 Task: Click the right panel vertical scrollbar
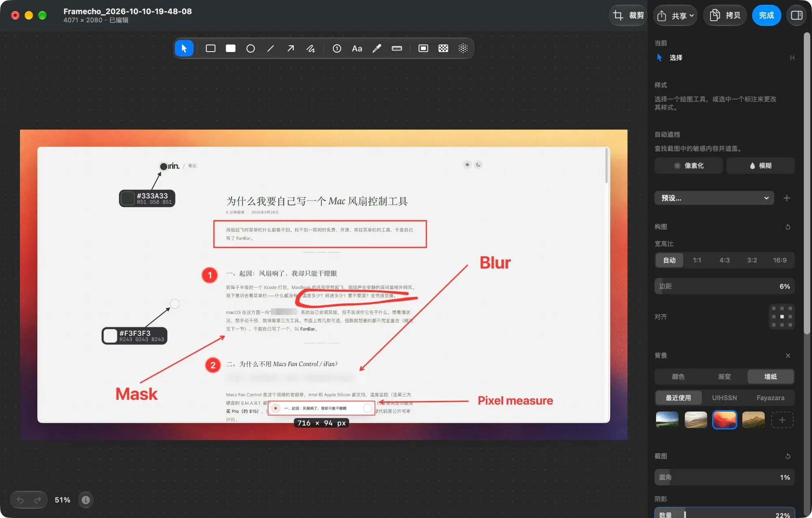tap(807, 183)
